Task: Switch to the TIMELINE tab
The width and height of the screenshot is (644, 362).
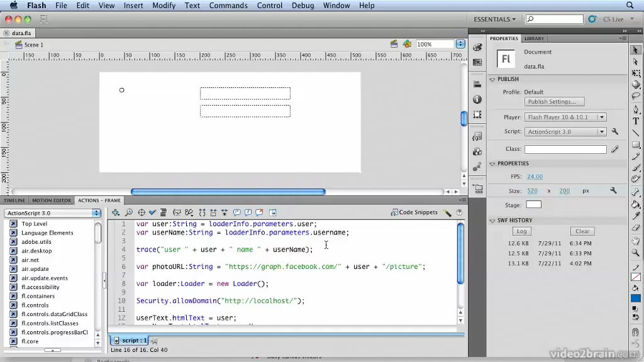Action: [x=14, y=200]
